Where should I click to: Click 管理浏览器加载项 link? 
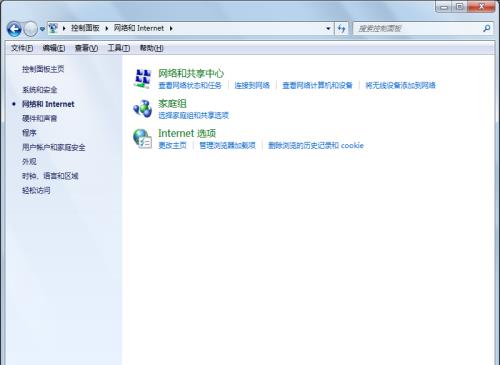coord(227,145)
